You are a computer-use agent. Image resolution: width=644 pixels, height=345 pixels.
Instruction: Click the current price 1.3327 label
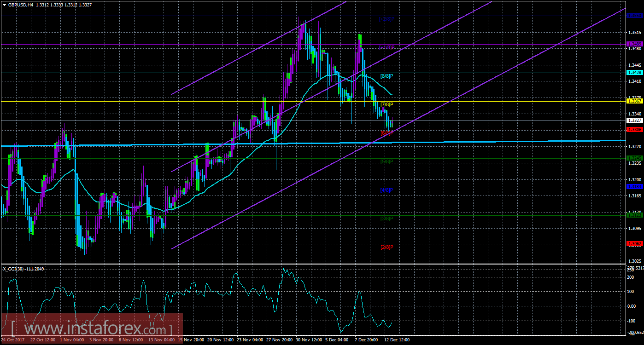coord(635,120)
